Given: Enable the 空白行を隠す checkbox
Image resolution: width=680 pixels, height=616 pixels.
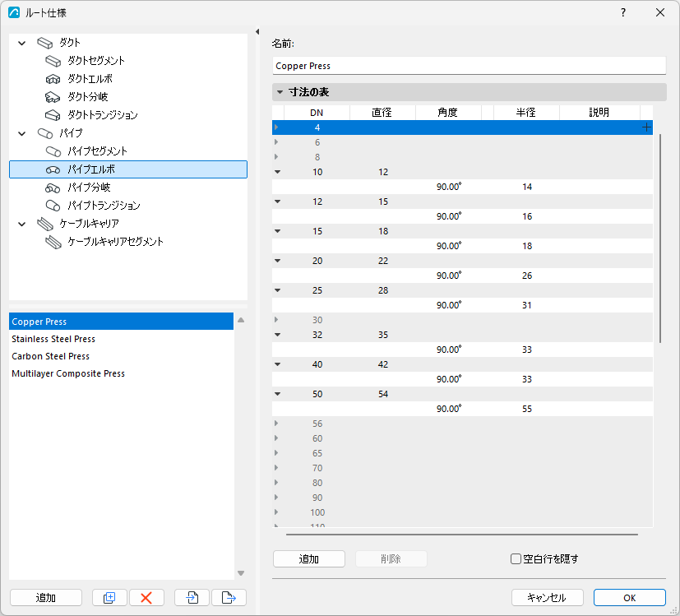Looking at the screenshot, I should pyautogui.click(x=516, y=558).
